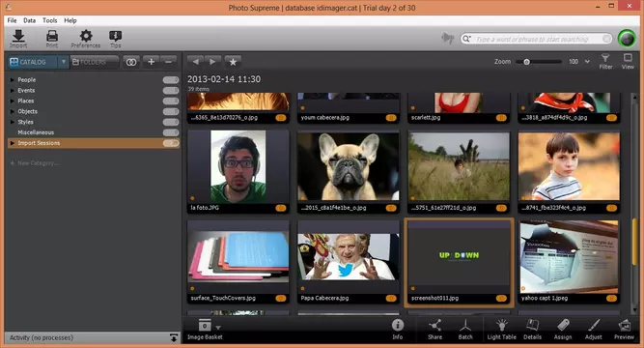Open the Adjust brush tool

click(593, 329)
